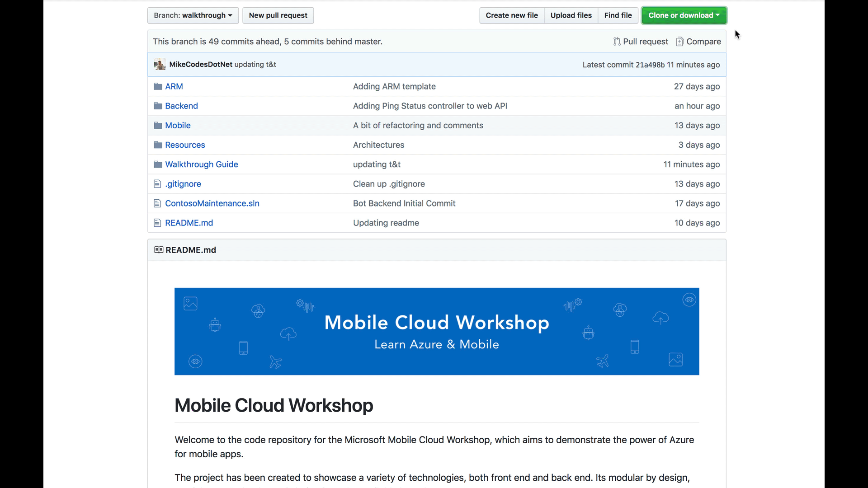868x488 pixels.
Task: Click New pull request button
Action: 278,15
